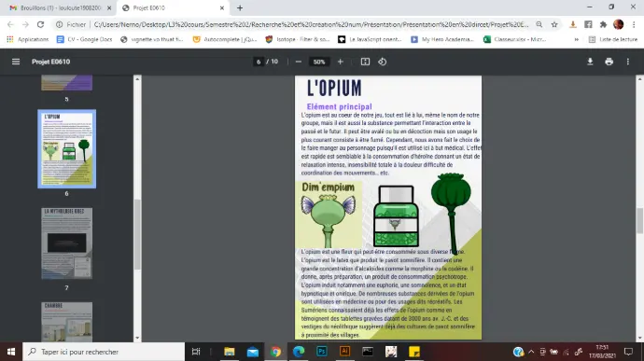Open the CV - Google Docs bookmark
Viewport: 644px width, 361px height.
(85, 39)
